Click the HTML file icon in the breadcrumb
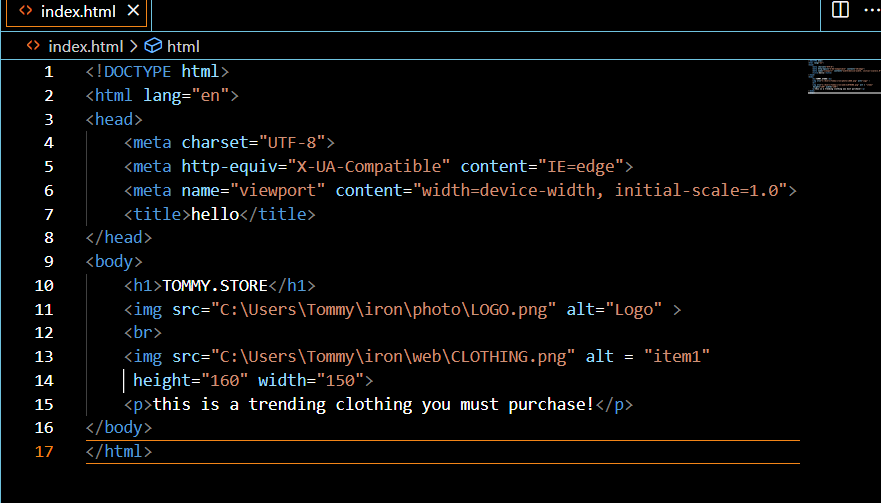This screenshot has height=503, width=881. click(34, 46)
